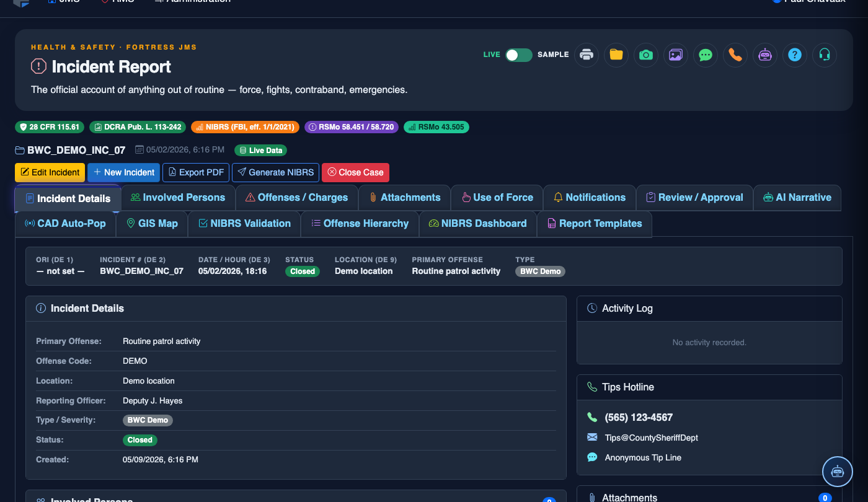Click the Tips@CountySheriffDept email
The height and width of the screenshot is (502, 868).
pos(651,438)
